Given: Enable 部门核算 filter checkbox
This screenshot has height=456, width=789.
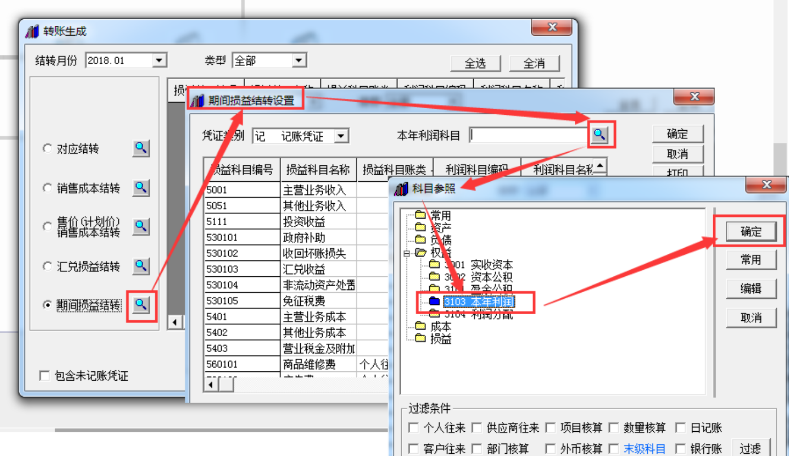Looking at the screenshot, I should click(477, 448).
